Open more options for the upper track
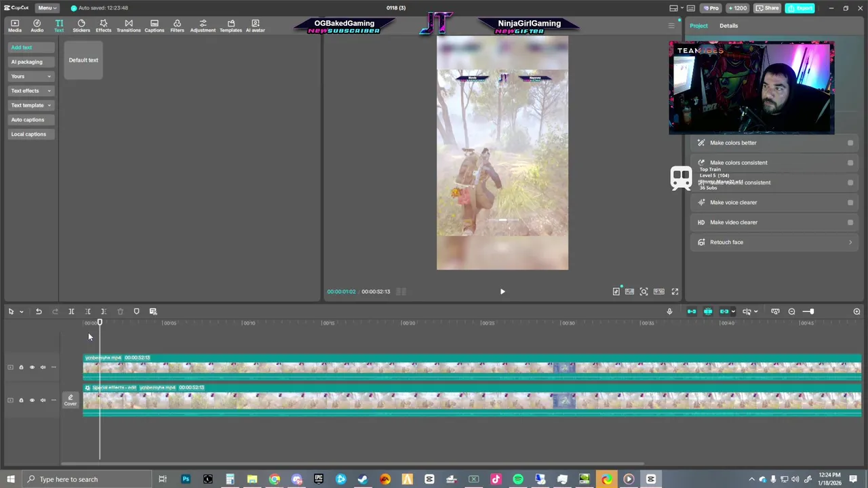Screen dimensions: 868x488 click(x=54, y=367)
